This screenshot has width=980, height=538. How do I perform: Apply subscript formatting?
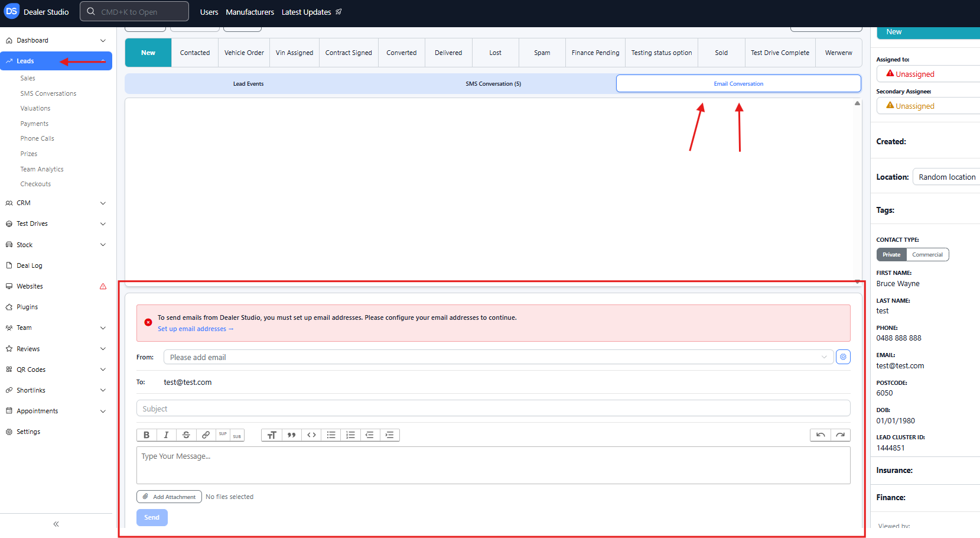click(237, 435)
